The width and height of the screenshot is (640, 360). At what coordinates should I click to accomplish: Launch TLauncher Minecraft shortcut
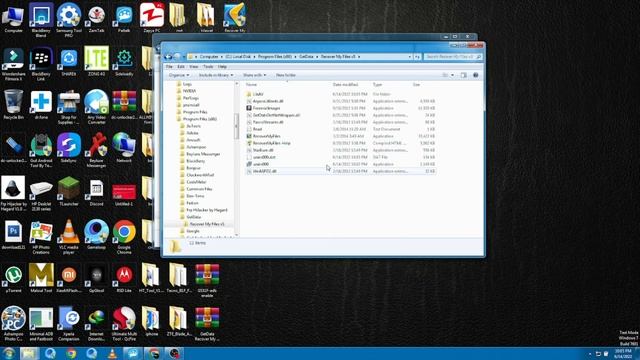tap(69, 191)
